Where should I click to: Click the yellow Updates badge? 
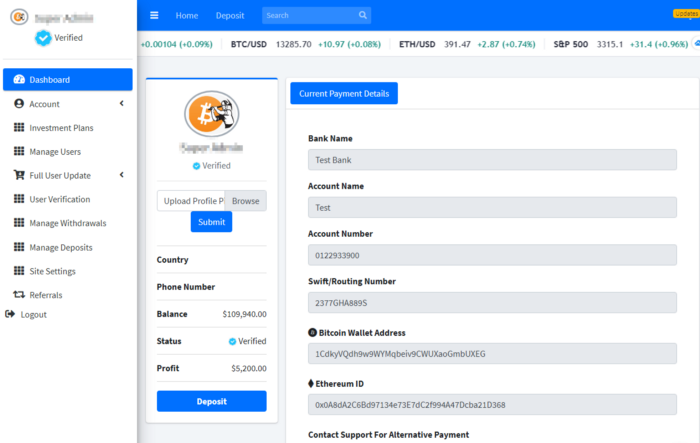(x=686, y=14)
